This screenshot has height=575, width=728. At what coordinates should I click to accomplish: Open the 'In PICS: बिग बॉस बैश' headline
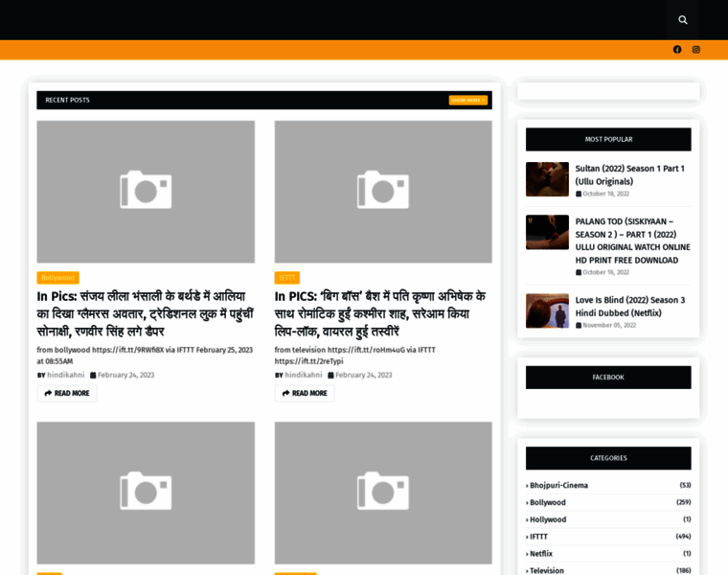click(x=380, y=314)
